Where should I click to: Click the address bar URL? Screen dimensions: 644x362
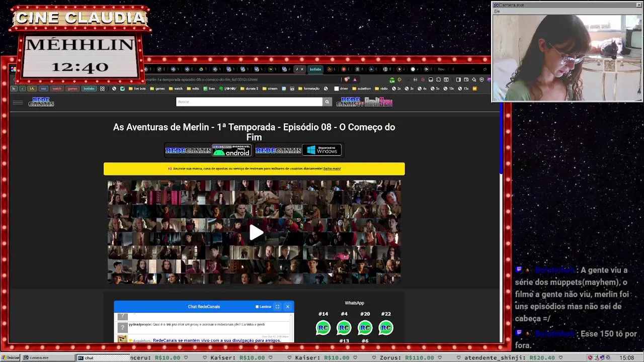tap(201, 79)
